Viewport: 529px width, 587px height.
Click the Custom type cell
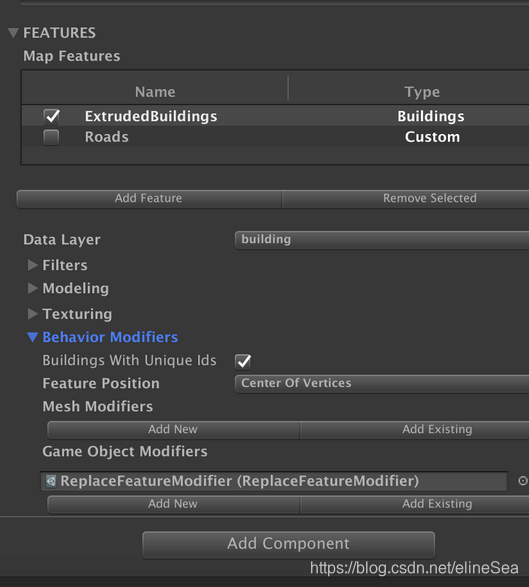432,137
